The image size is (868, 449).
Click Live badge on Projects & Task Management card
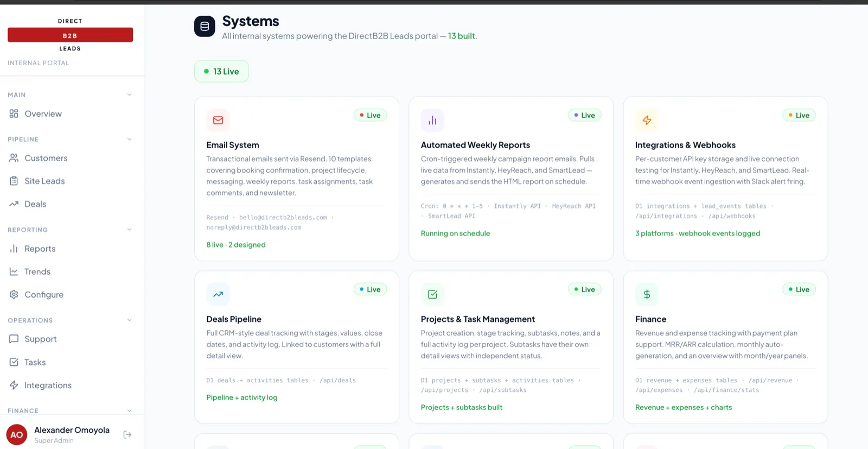click(x=584, y=289)
